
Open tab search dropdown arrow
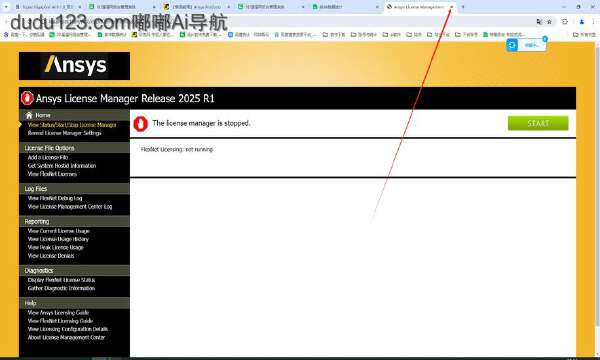(6, 7)
